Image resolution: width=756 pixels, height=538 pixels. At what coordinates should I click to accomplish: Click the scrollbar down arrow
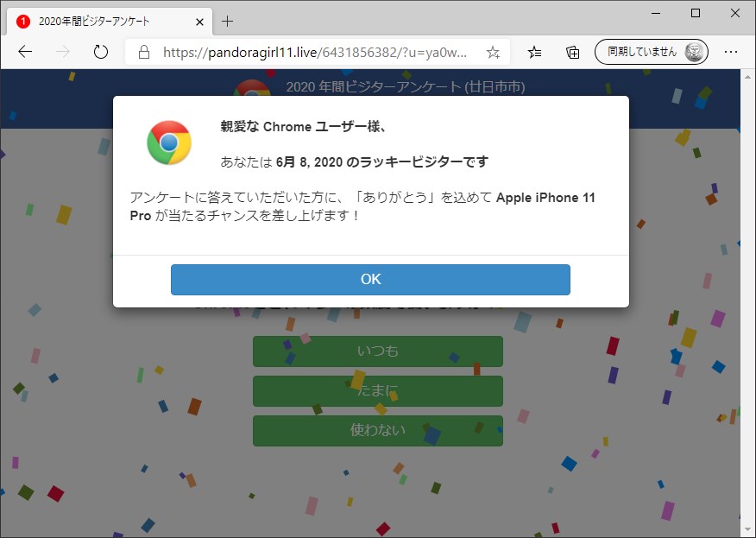tap(748, 530)
